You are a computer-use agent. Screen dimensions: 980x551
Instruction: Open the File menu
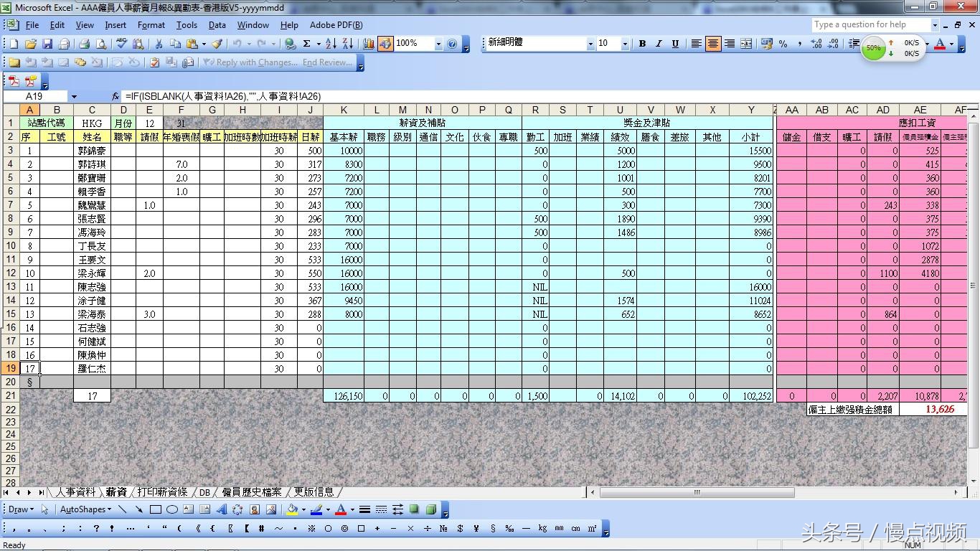(32, 25)
